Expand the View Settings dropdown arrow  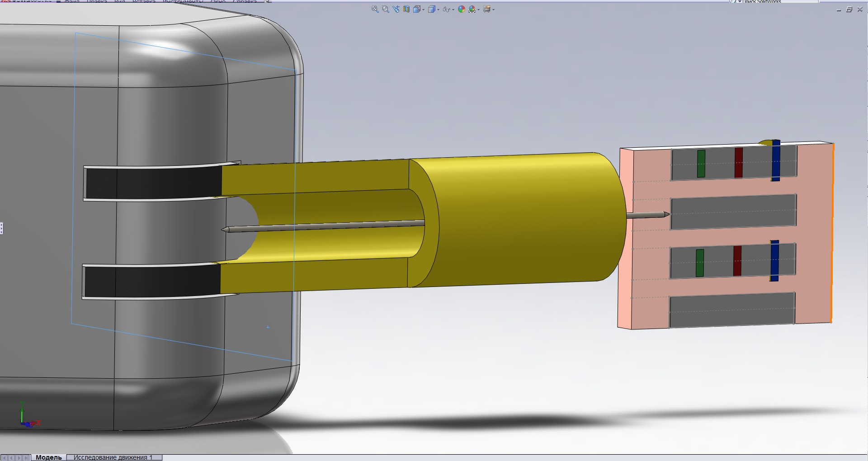[x=493, y=9]
